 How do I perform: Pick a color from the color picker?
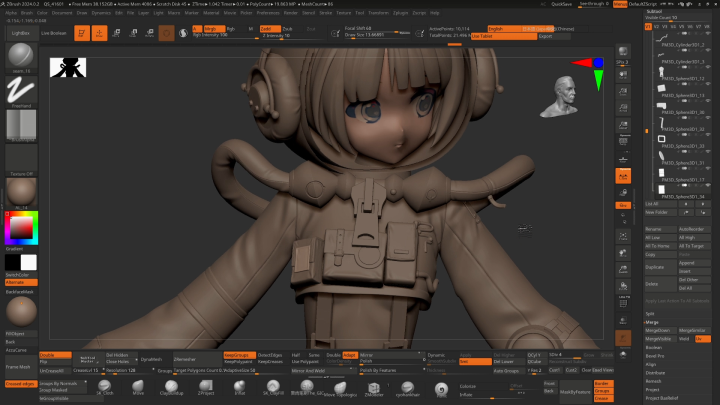tap(20, 226)
